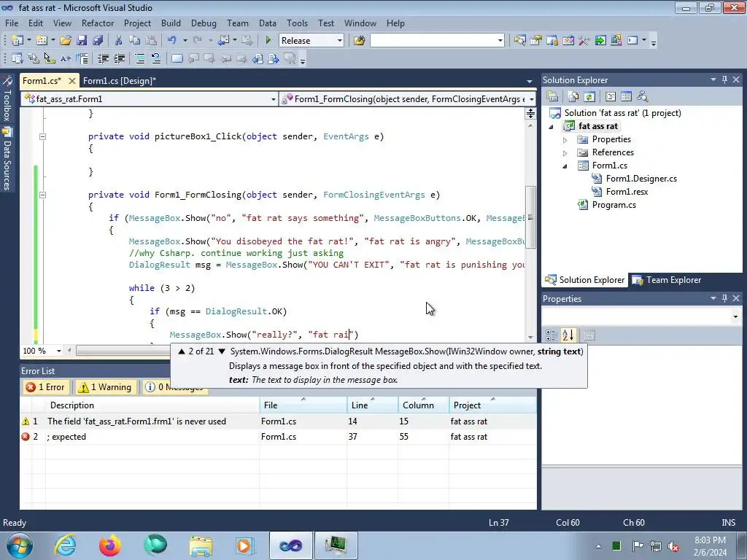Switch to the Form1.cs [Design]* tab
The image size is (747, 560).
(x=119, y=80)
